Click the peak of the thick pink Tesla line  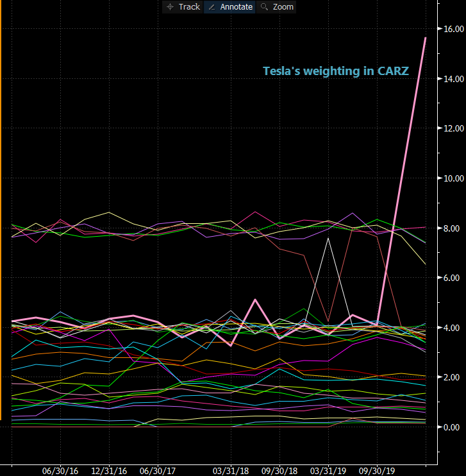(426, 38)
